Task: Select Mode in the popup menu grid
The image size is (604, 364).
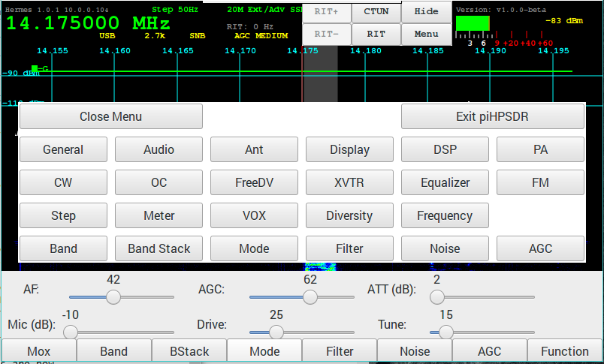Action: click(x=254, y=248)
